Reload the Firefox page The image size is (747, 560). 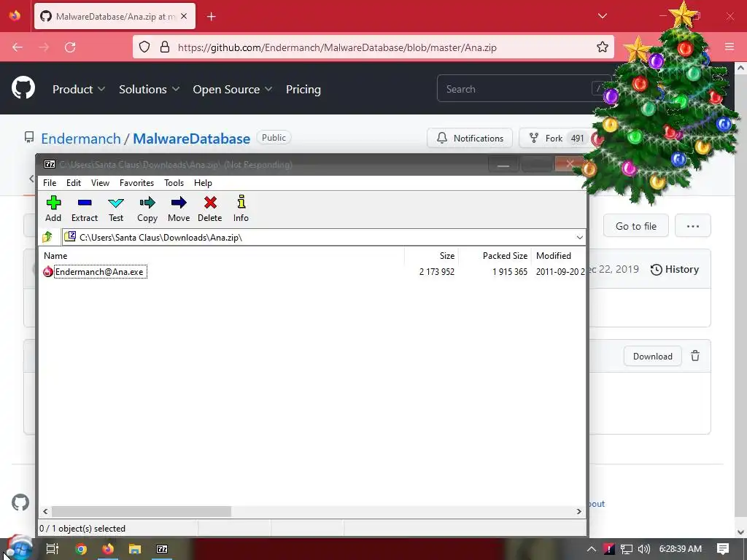coord(70,47)
